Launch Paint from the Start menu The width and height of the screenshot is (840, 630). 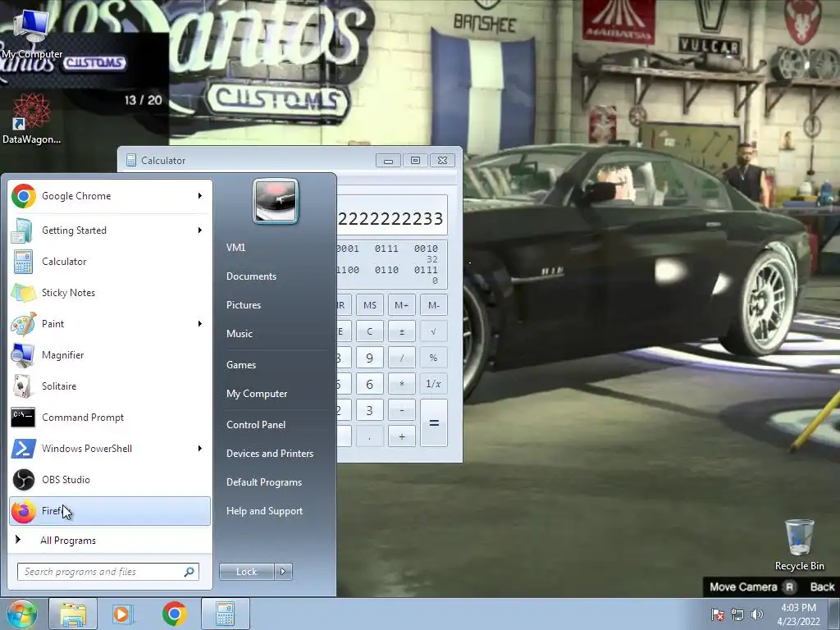pyautogui.click(x=110, y=323)
